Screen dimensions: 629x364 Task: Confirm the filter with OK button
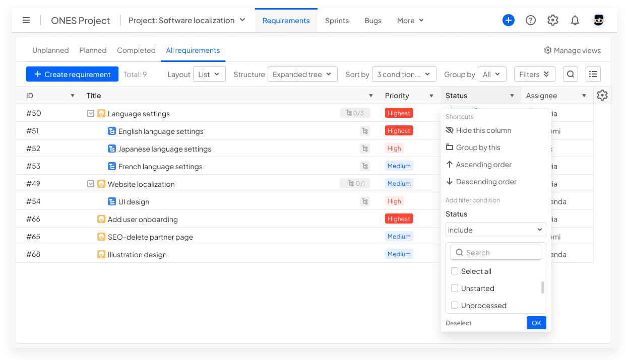coord(536,323)
